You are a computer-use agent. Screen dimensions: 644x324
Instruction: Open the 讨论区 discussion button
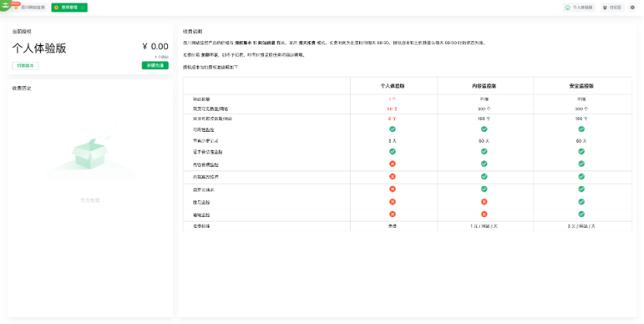point(612,8)
